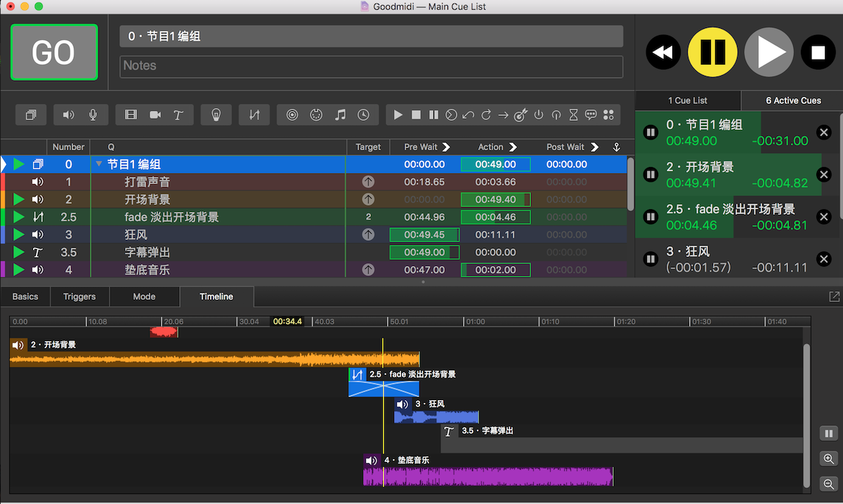
Task: Open the Timeline inspector tab
Action: coord(216,296)
